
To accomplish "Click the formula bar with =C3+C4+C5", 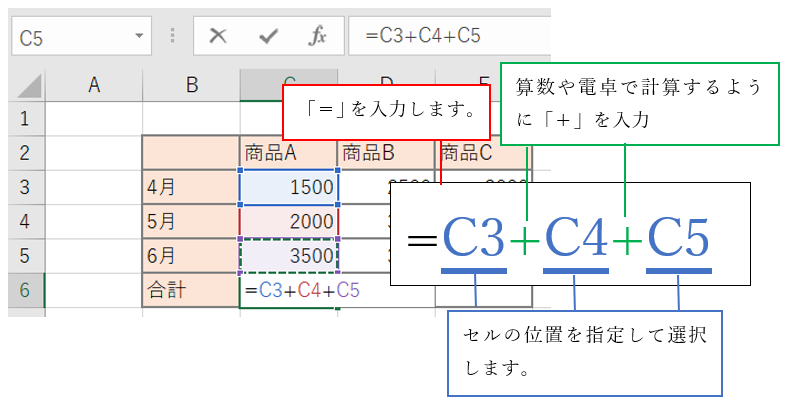I will coord(450,37).
